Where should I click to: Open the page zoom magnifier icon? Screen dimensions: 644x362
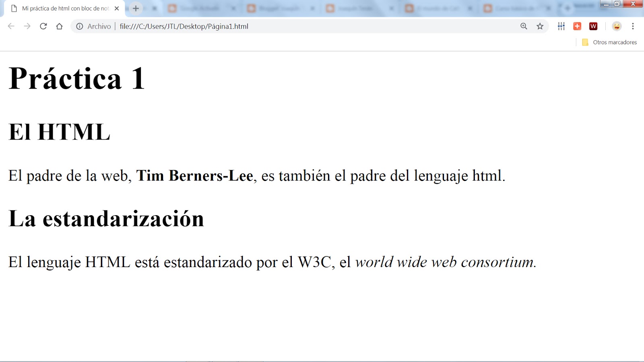[523, 26]
